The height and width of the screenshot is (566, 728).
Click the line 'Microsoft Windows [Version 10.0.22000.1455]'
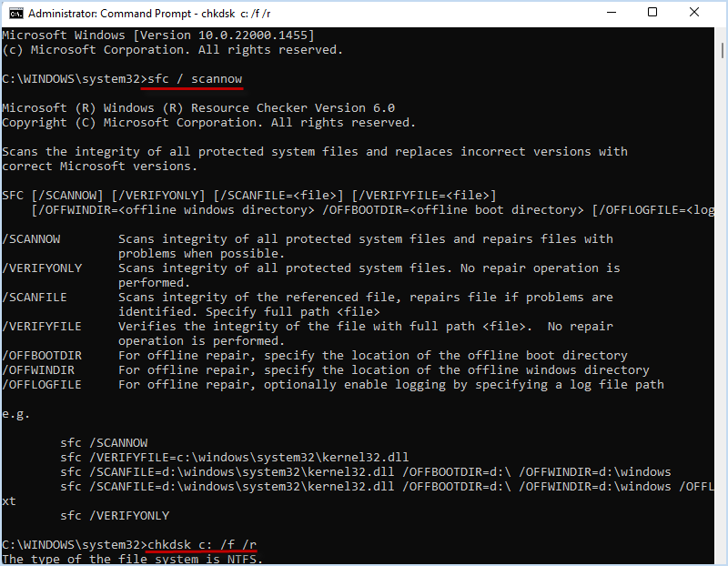click(x=158, y=35)
